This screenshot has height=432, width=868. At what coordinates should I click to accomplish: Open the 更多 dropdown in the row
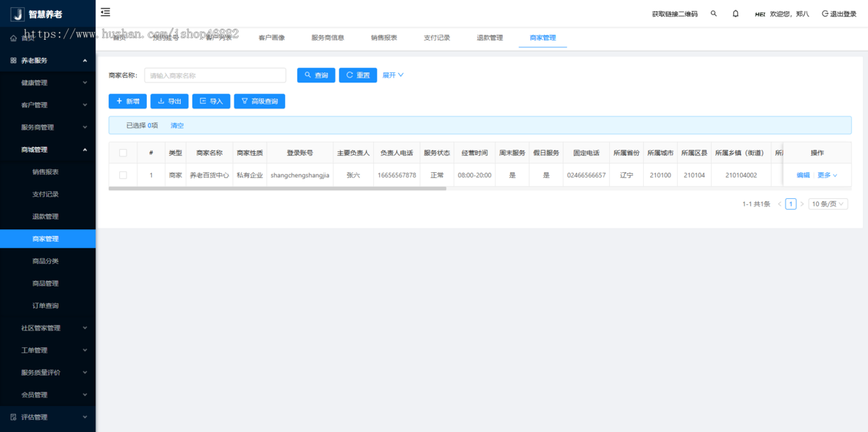pyautogui.click(x=827, y=175)
